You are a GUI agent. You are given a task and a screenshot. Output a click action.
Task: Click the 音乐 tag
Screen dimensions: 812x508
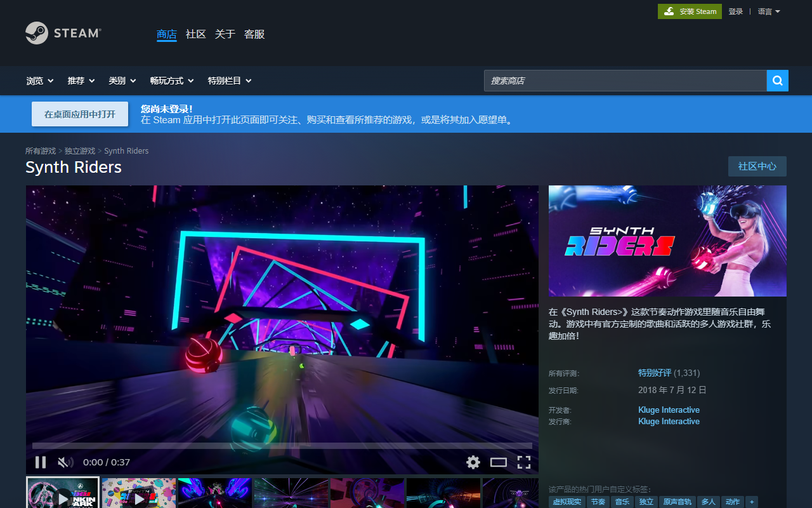[622, 502]
